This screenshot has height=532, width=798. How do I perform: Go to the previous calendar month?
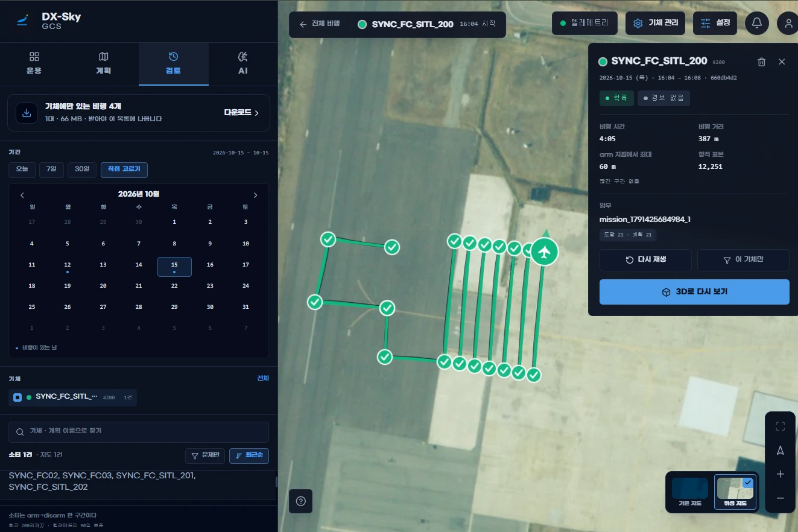22,195
